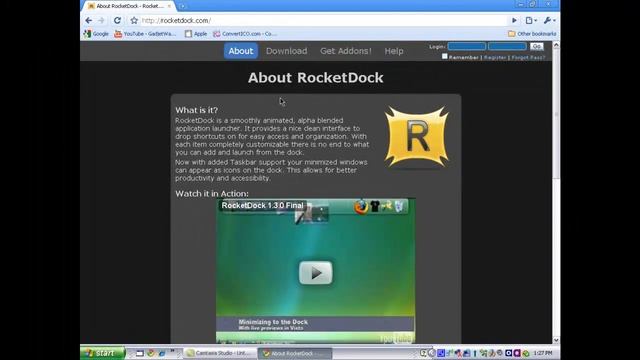
Task: Launch Chrome from quick launch bar
Action: (151, 353)
